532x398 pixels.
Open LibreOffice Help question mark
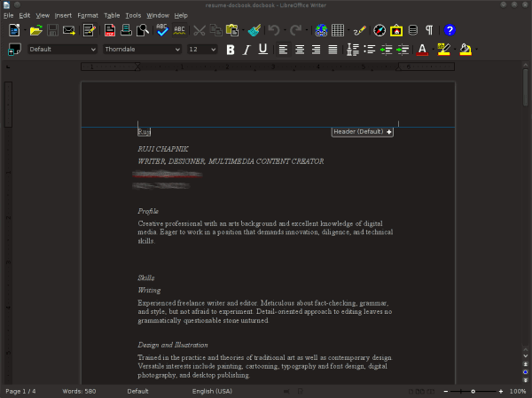click(450, 30)
